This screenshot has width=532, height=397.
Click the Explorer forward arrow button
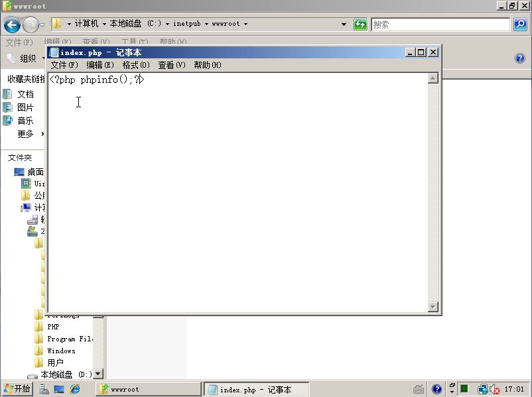point(31,25)
